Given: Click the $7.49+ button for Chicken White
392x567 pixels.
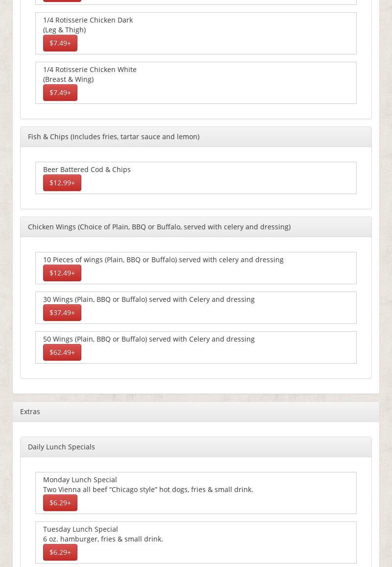Looking at the screenshot, I should pyautogui.click(x=60, y=93).
